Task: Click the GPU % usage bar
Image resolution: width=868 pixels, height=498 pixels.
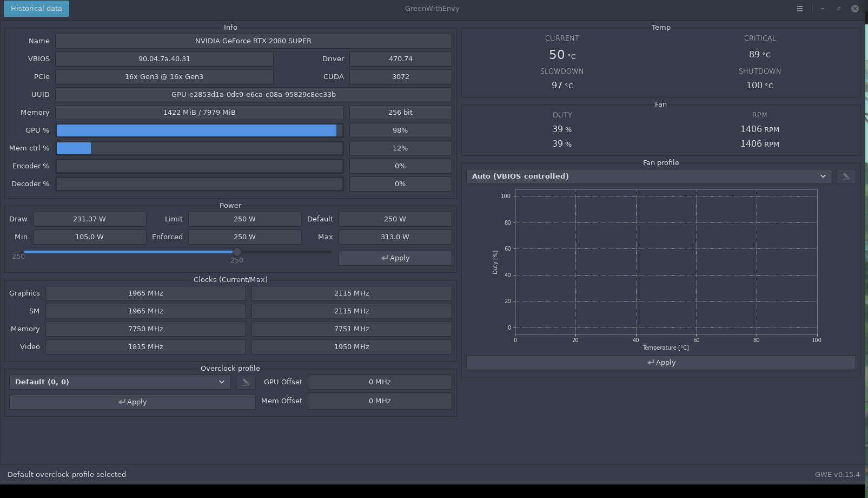Action: 198,130
